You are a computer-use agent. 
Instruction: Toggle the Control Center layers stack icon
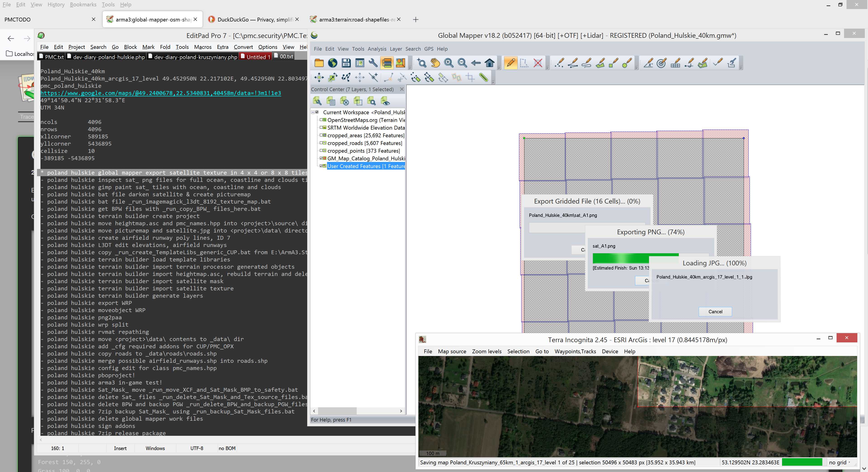pos(387,63)
